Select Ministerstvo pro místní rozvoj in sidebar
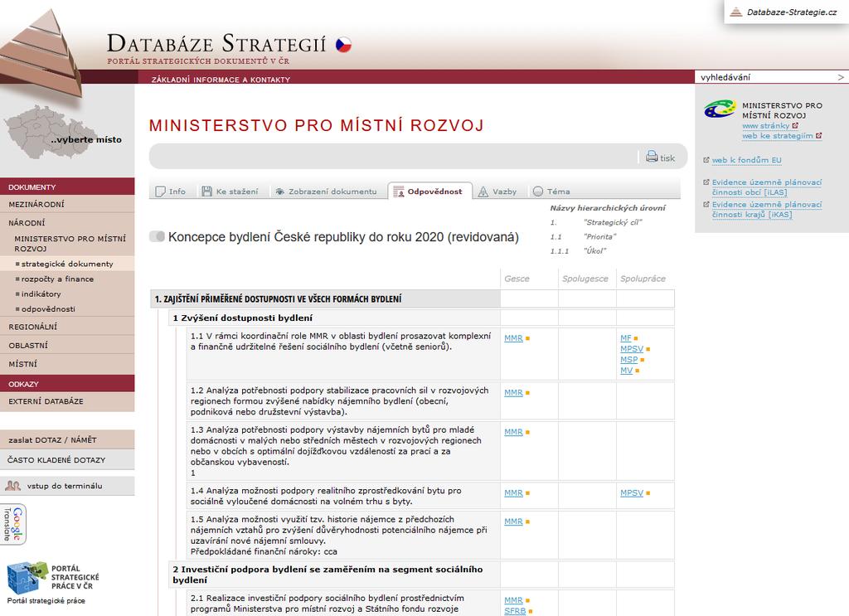The image size is (849, 616). (70, 244)
